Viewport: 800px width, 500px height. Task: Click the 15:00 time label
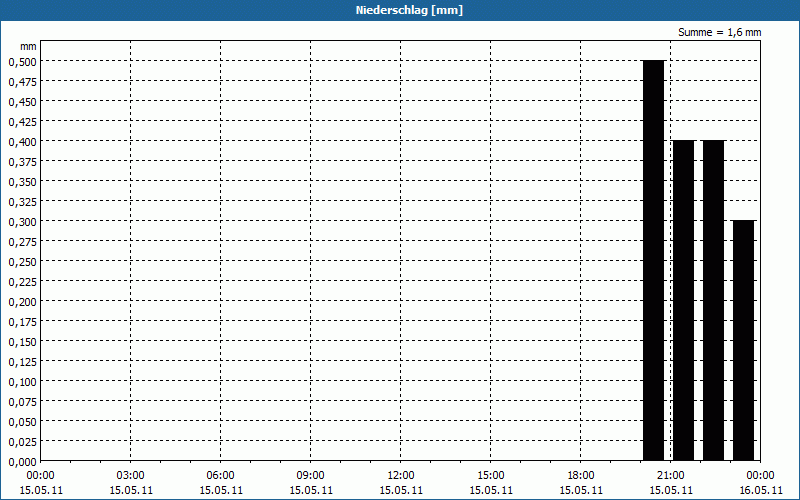(491, 476)
